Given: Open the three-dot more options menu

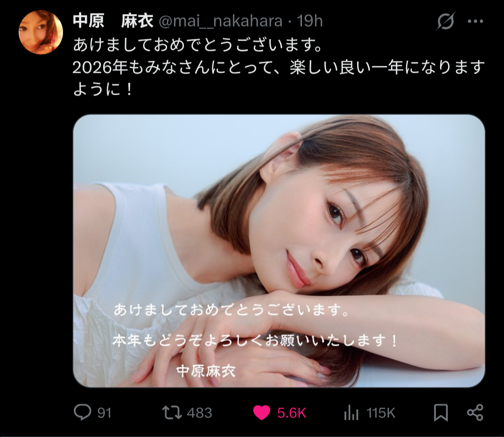Looking at the screenshot, I should click(476, 21).
